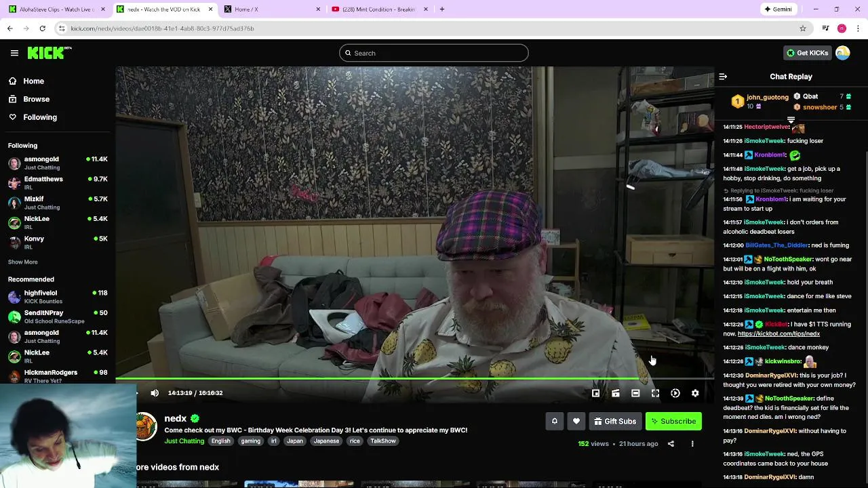Open the kickbot.com tips link in chat

coord(778,334)
